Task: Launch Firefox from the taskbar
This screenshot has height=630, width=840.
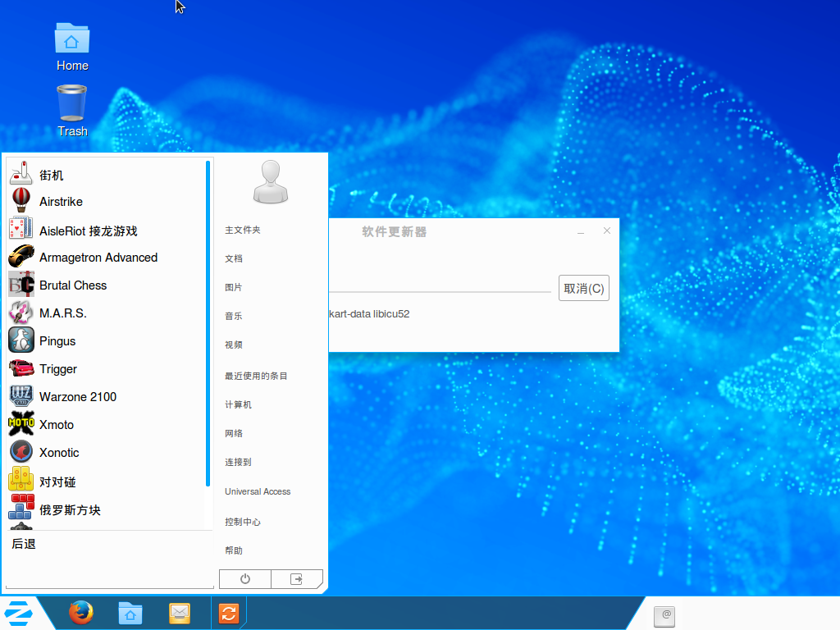Action: pos(80,613)
